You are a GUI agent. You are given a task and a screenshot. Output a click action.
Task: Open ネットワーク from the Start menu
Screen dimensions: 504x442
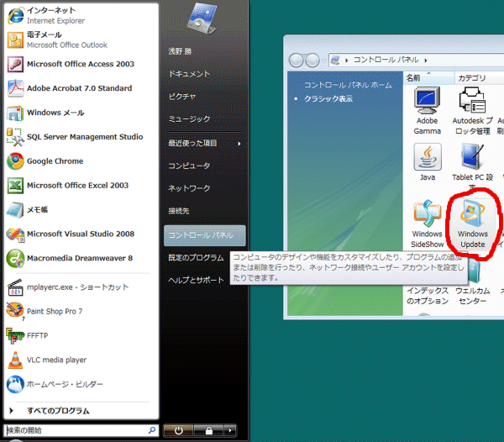(189, 188)
